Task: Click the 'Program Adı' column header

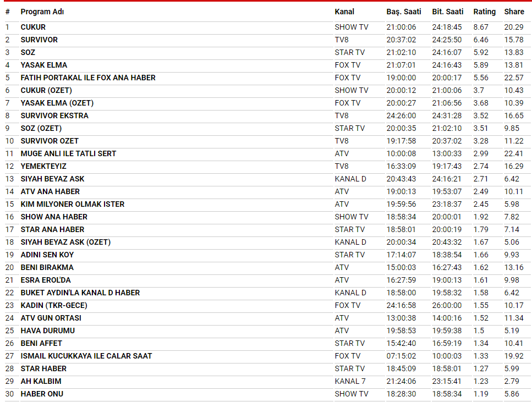Action: click(42, 12)
